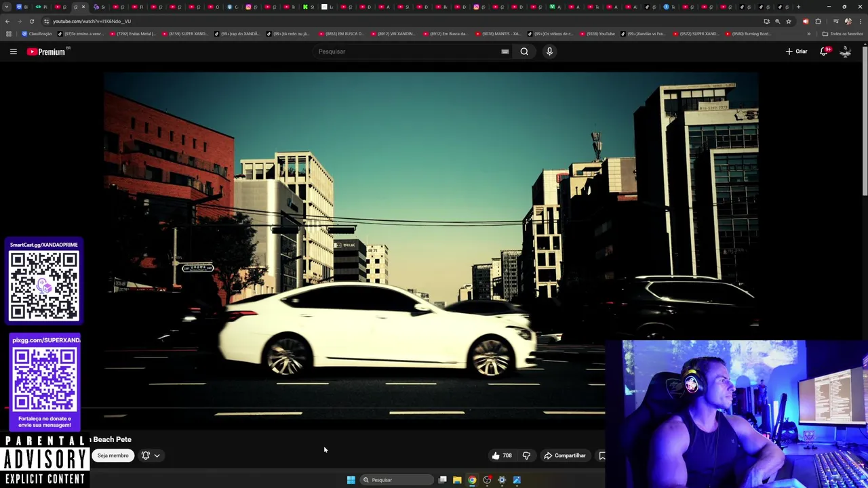
Task: Open File Explorer from the taskbar
Action: tap(457, 480)
